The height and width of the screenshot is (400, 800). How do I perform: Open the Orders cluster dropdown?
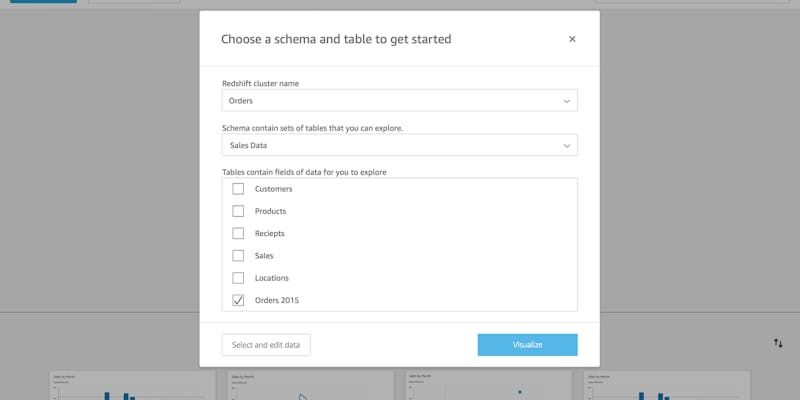tap(399, 101)
